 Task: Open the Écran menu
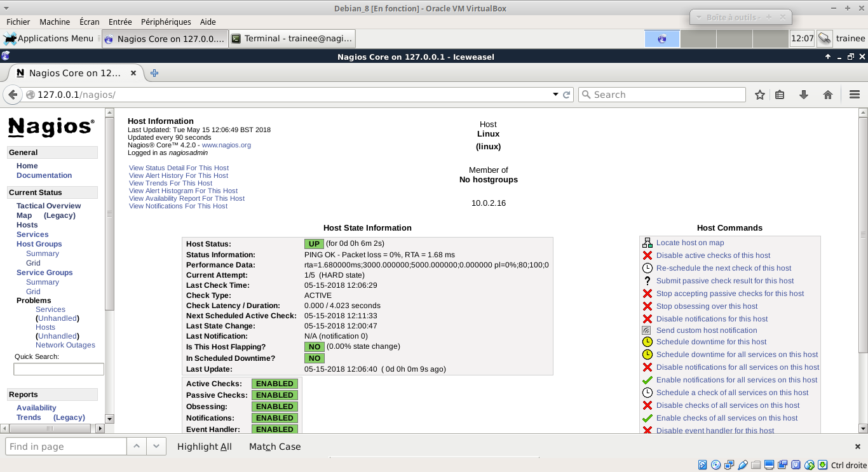tap(90, 22)
